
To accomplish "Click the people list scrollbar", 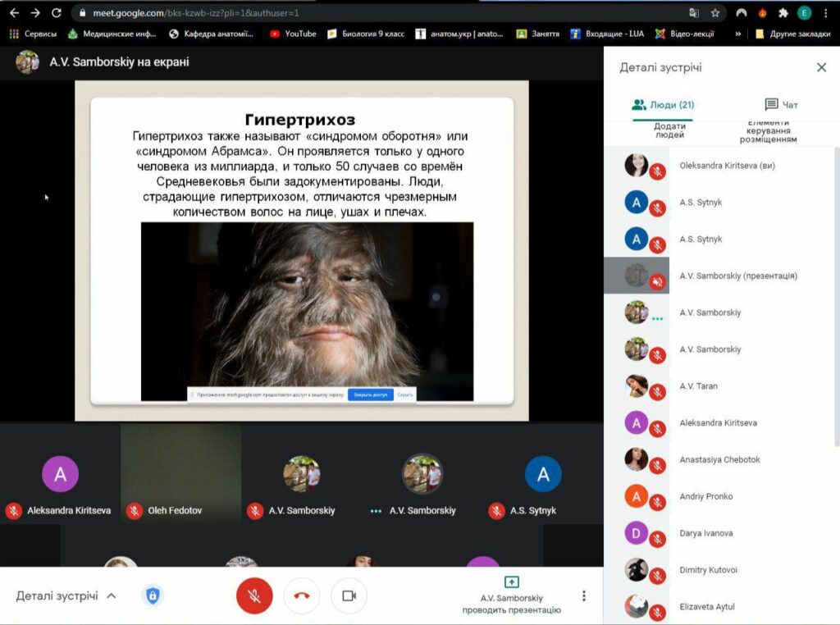I will [x=837, y=297].
